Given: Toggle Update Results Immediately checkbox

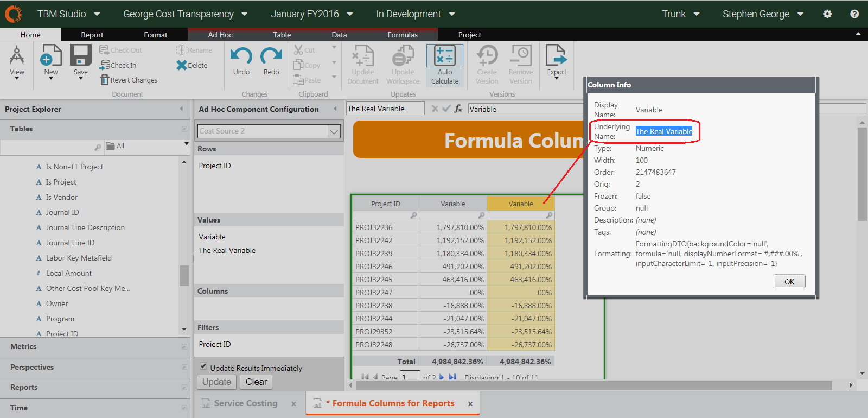Looking at the screenshot, I should pyautogui.click(x=203, y=366).
